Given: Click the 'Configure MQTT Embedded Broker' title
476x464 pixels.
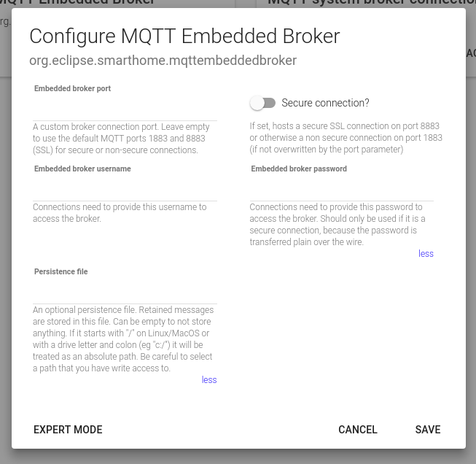Looking at the screenshot, I should (184, 36).
